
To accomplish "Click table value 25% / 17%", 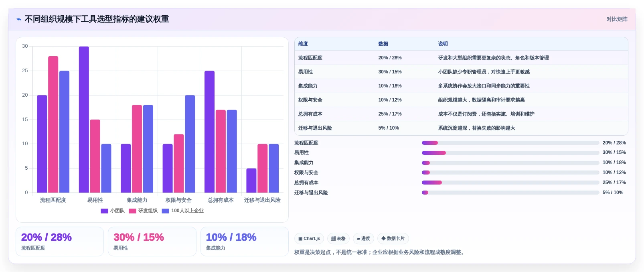I will pyautogui.click(x=390, y=114).
